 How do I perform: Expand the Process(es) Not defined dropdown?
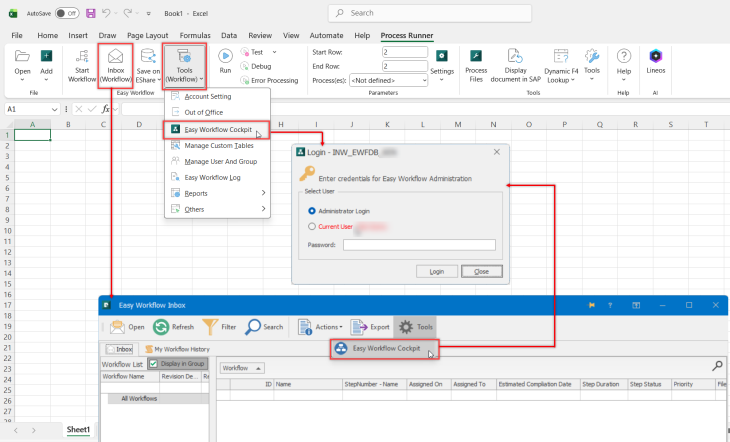click(389, 80)
